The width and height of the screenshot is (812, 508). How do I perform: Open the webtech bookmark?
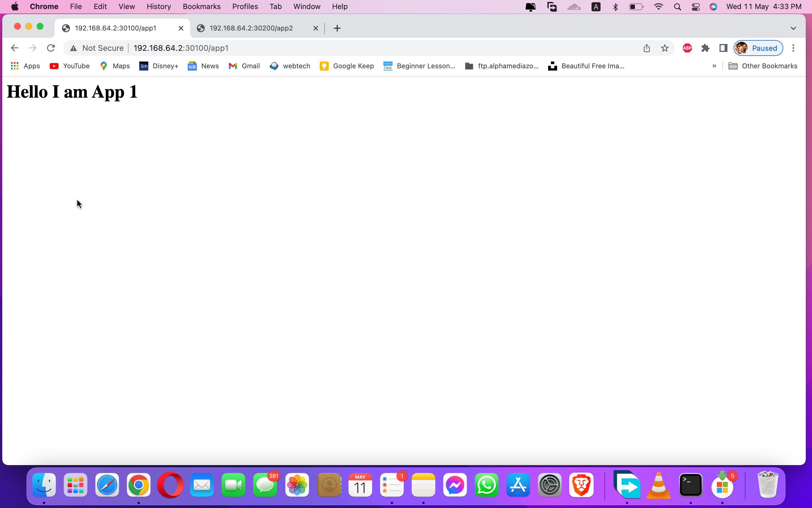[290, 66]
